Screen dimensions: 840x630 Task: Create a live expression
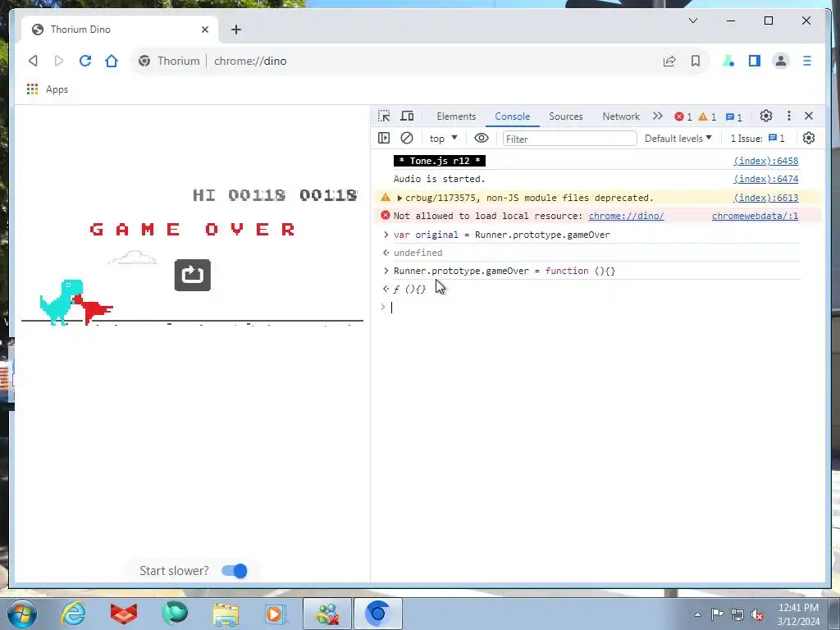481,138
